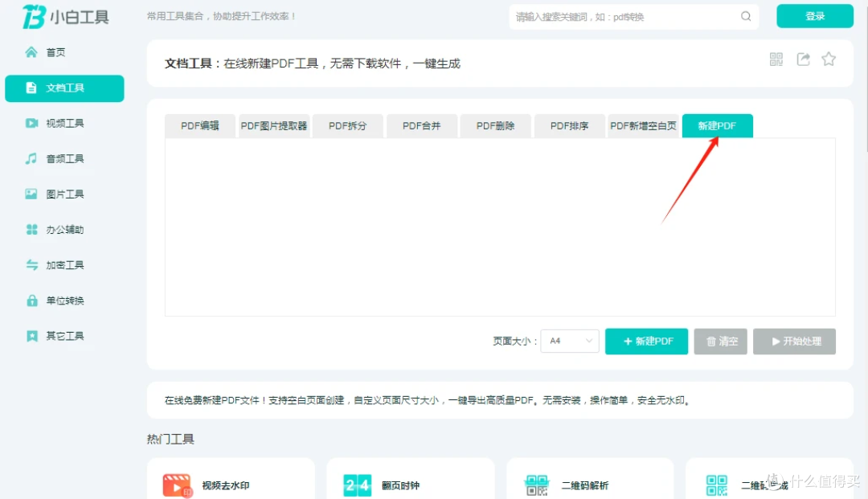
Task: Open the 首页 home icon
Action: (x=31, y=52)
